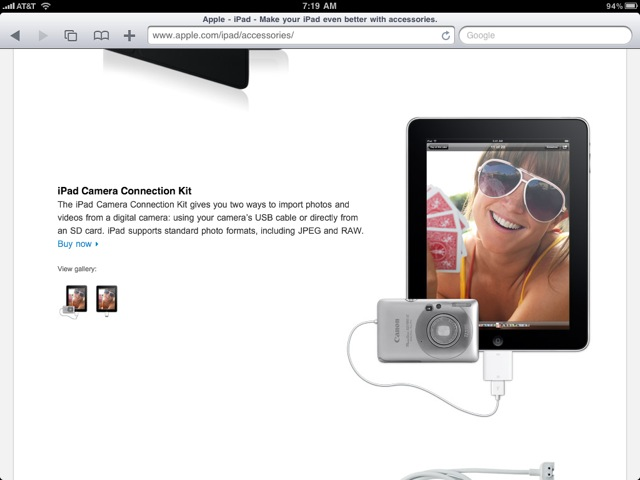The image size is (640, 480).
Task: Reload the page with the refresh icon
Action: point(446,36)
